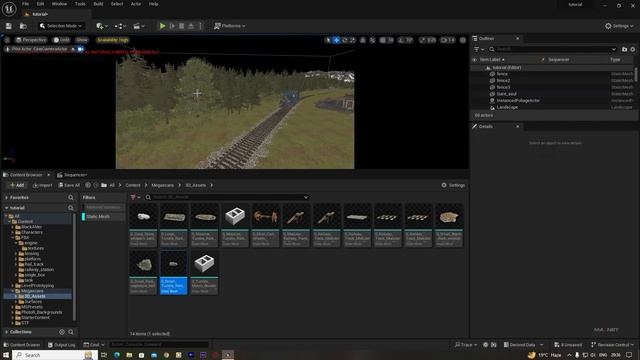The height and width of the screenshot is (360, 640).
Task: Toggle rotation angle snapping
Action: pos(401,40)
